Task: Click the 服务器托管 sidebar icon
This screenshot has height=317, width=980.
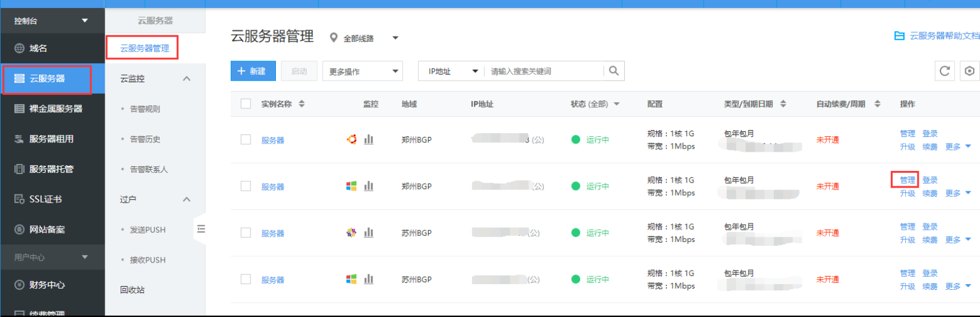Action: [19, 169]
